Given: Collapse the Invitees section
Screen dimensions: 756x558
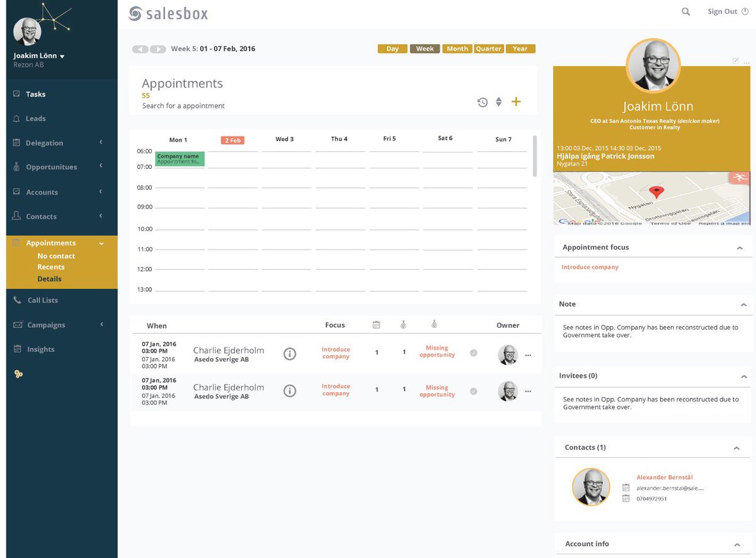Looking at the screenshot, I should [x=743, y=376].
